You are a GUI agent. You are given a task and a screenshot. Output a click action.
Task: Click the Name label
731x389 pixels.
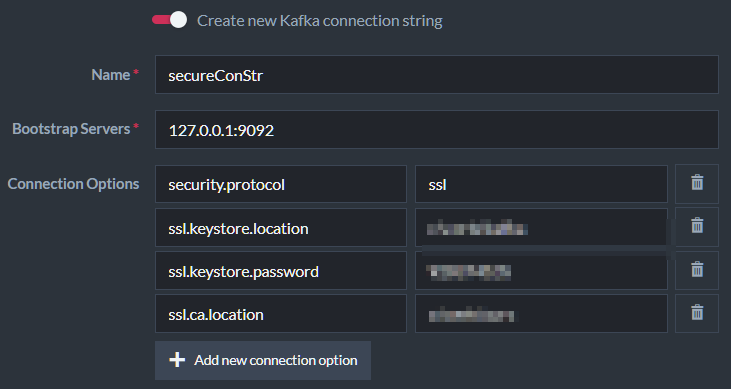coord(110,75)
